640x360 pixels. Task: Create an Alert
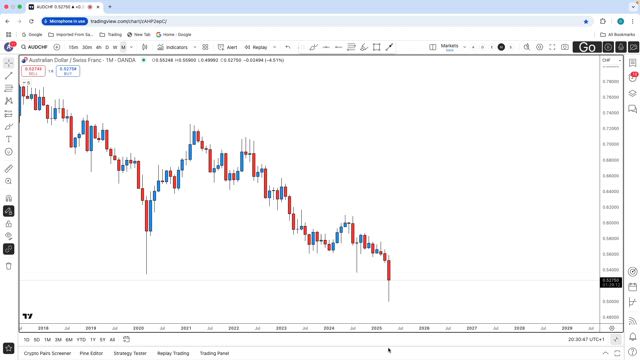pos(228,47)
